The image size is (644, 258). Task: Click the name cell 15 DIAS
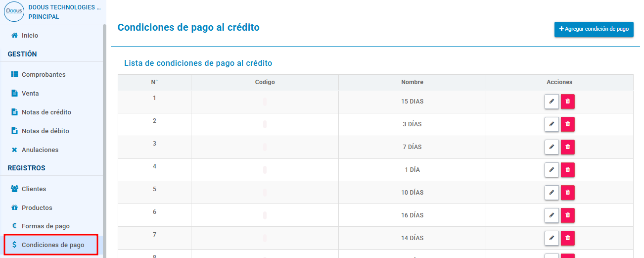pyautogui.click(x=412, y=102)
